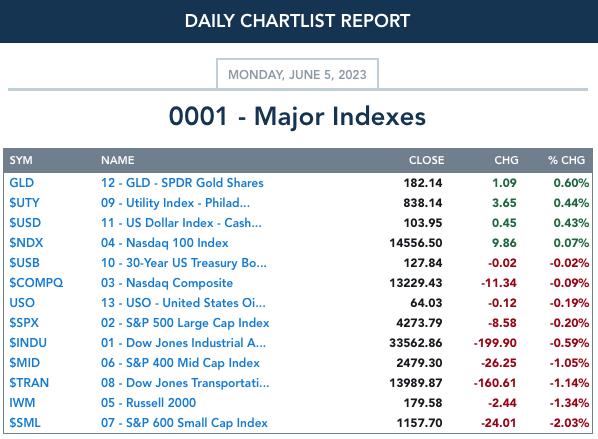Viewport: 598px width, 439px height.
Task: Click the $USD symbol link
Action: [25, 223]
